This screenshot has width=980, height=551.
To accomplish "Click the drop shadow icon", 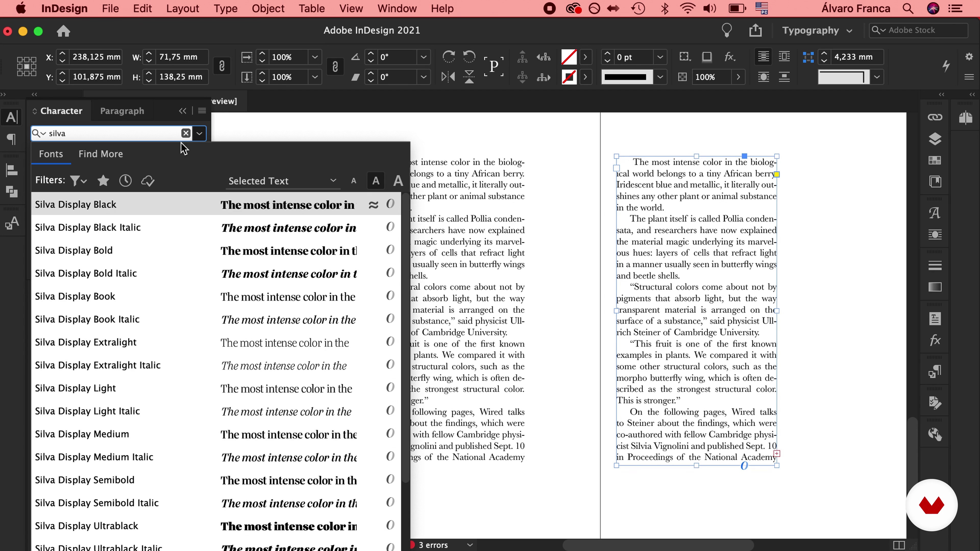I will pos(706,57).
